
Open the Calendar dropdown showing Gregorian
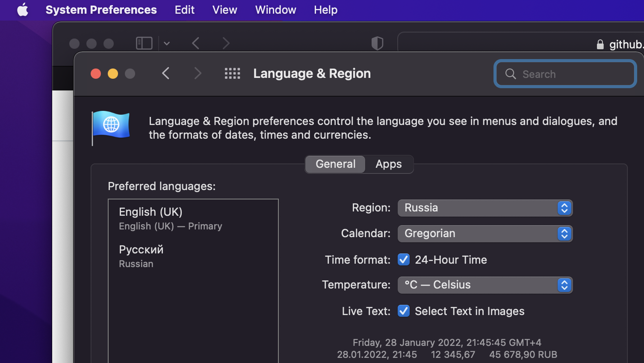click(484, 234)
